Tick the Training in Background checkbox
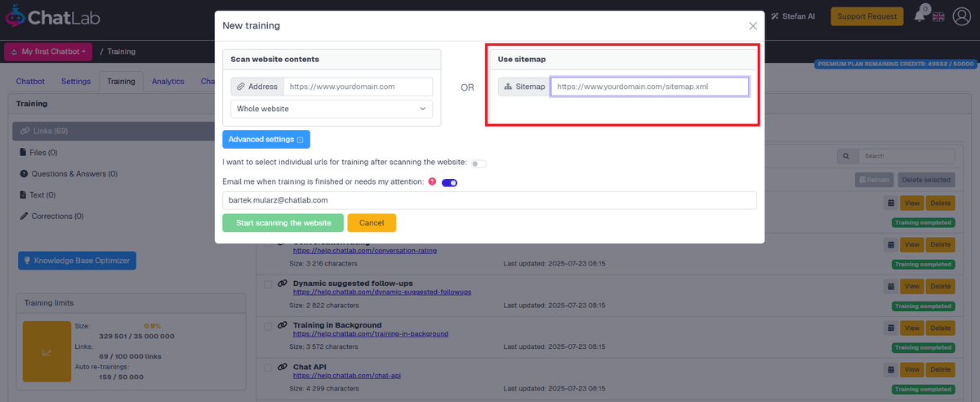 pyautogui.click(x=268, y=325)
